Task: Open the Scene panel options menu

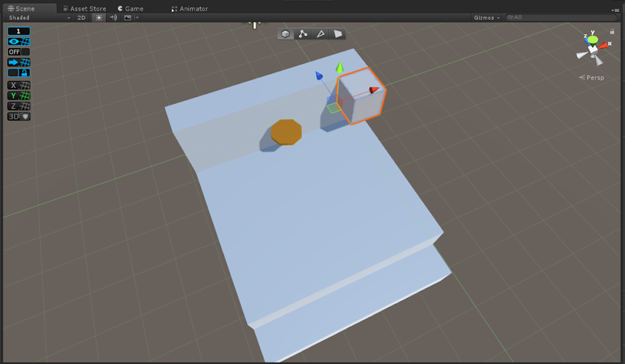Action: click(615, 10)
